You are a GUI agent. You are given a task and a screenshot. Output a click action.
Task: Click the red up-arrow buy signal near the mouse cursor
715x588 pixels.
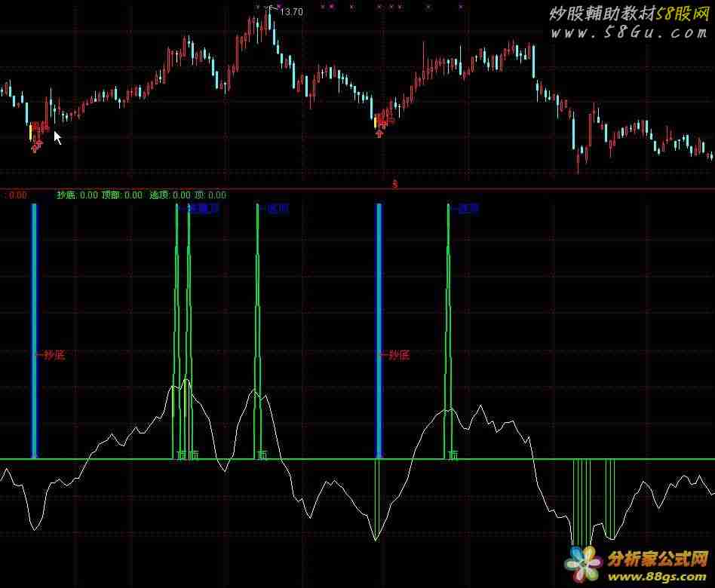coord(35,146)
